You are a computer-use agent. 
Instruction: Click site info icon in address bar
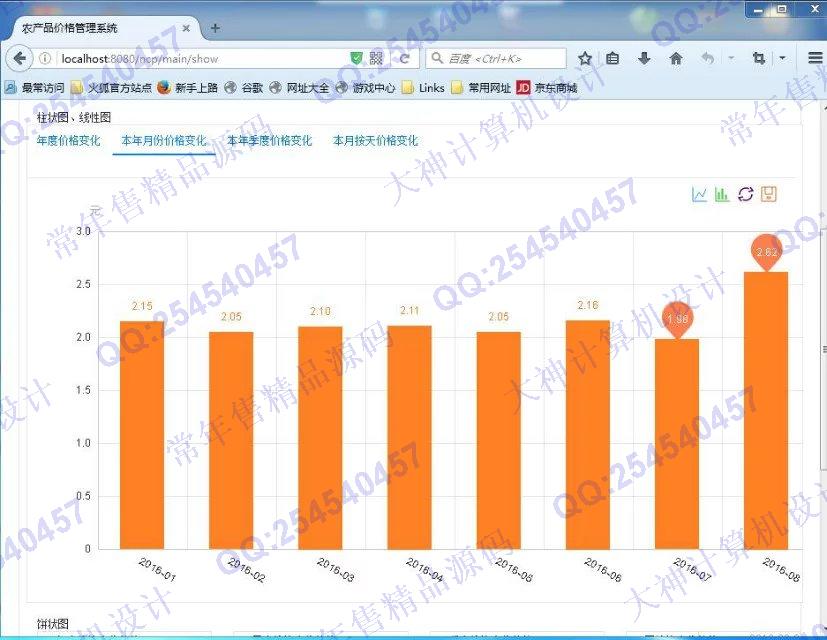45,59
